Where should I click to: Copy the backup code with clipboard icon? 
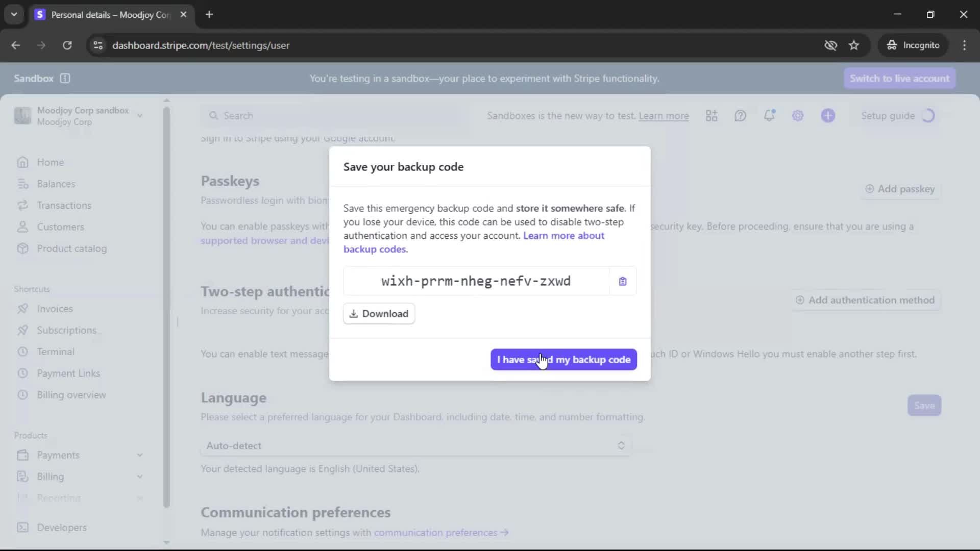tap(622, 281)
